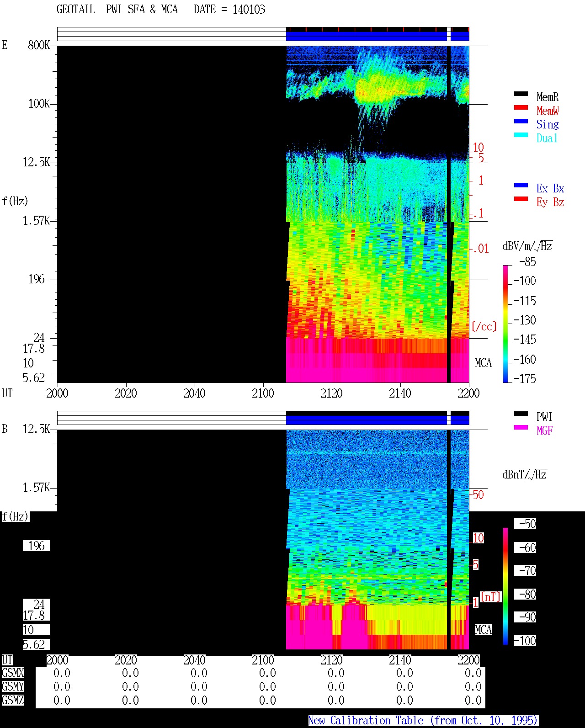Click the 'Sing' legend label
The width and height of the screenshot is (585, 728).
tap(548, 124)
